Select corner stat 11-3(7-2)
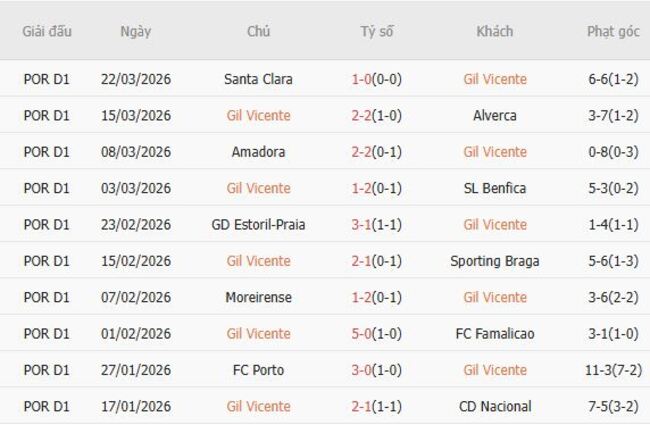 (x=613, y=370)
